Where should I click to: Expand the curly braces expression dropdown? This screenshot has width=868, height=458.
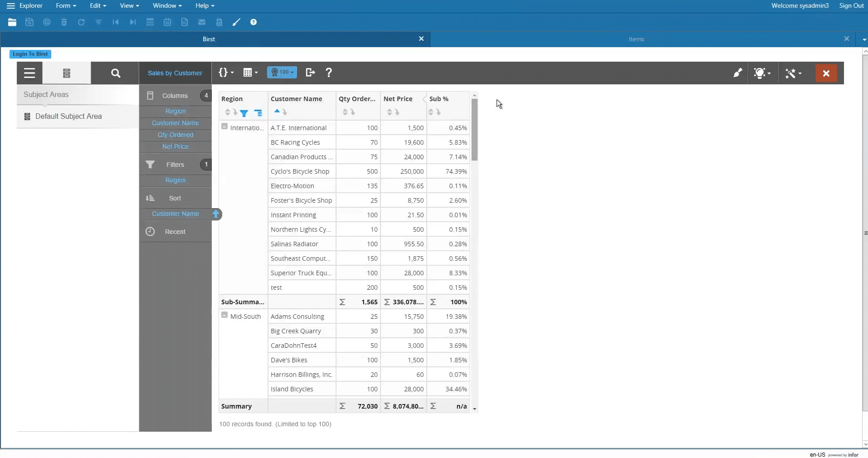pyautogui.click(x=226, y=73)
